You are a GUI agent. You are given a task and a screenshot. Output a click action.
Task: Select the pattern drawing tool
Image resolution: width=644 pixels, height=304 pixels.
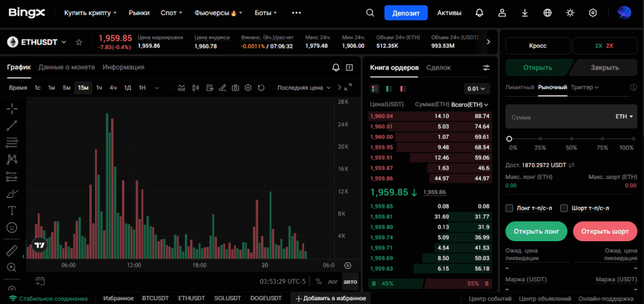[x=12, y=159]
